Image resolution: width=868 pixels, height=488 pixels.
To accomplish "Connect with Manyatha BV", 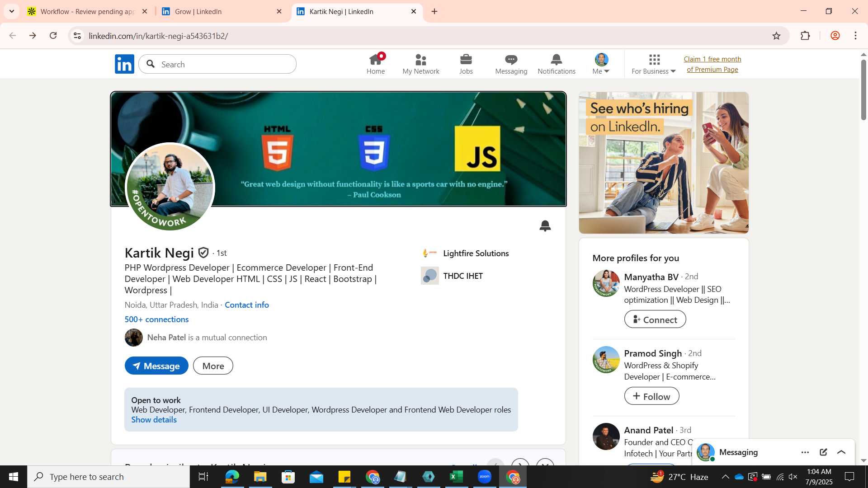I will (655, 319).
